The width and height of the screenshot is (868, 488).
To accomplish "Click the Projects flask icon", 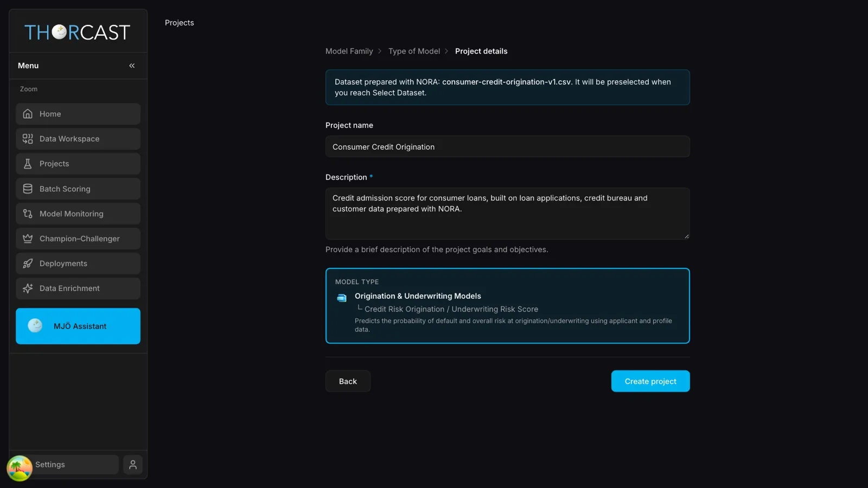I will [x=28, y=164].
